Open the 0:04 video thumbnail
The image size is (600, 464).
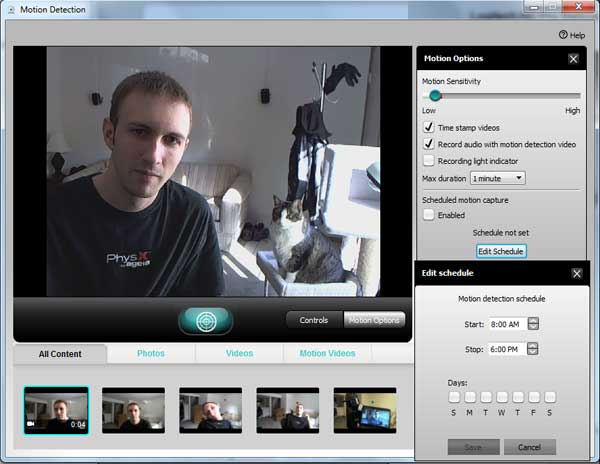(56, 410)
